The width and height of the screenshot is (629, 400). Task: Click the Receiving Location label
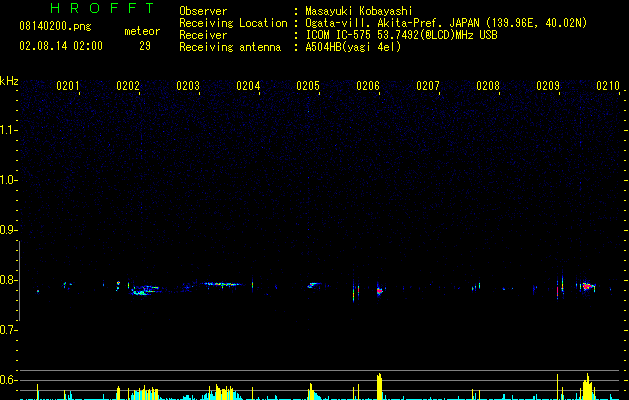(x=233, y=23)
